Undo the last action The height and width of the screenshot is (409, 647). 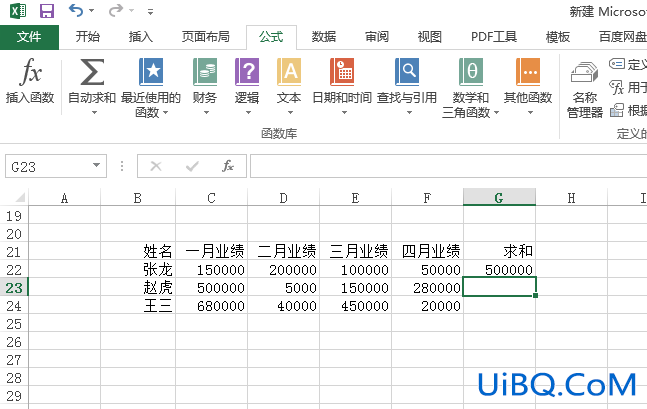(x=76, y=10)
